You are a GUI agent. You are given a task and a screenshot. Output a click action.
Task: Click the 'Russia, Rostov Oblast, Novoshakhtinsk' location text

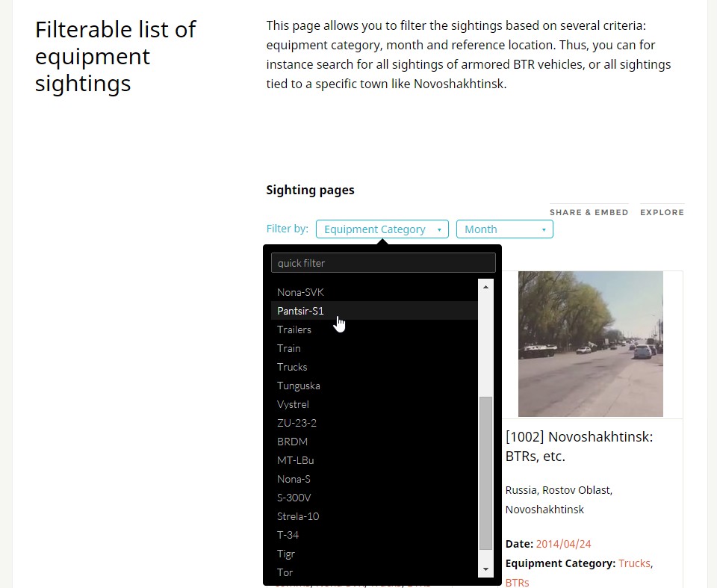pyautogui.click(x=559, y=500)
